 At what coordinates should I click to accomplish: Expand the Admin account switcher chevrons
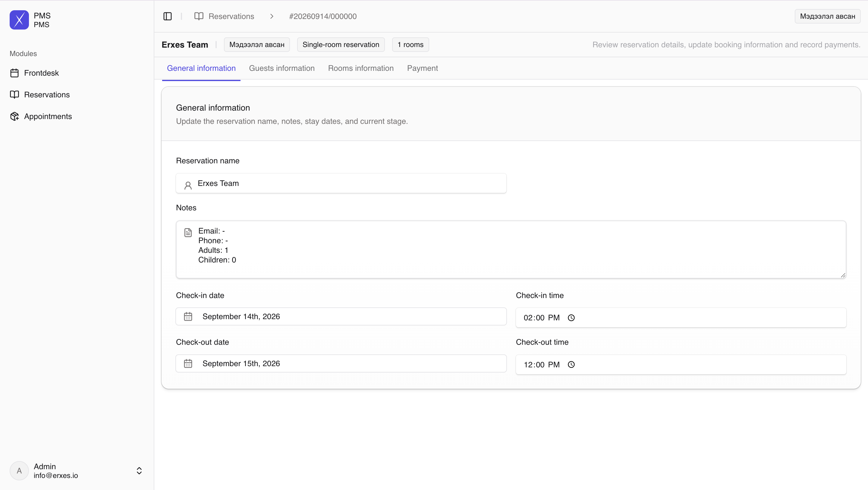[x=139, y=471]
